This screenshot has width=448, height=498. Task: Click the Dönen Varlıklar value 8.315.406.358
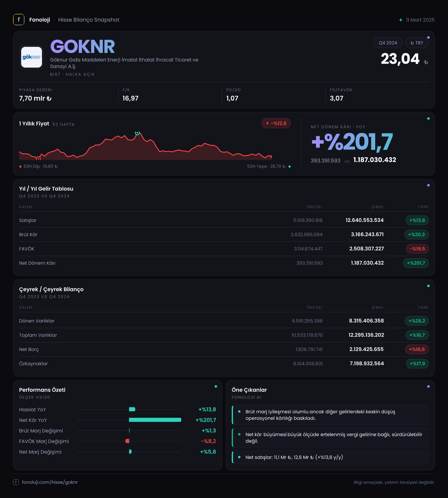tap(366, 321)
